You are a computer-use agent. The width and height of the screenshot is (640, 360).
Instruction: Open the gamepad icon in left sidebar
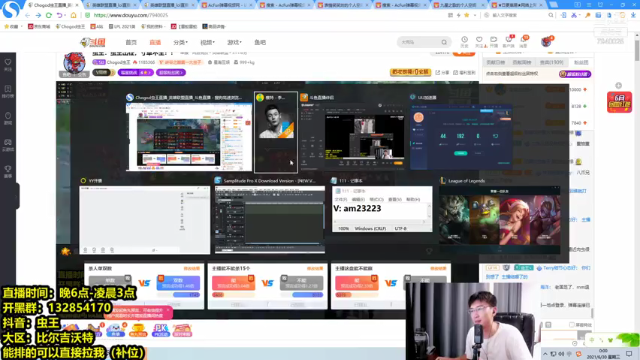(x=8, y=145)
